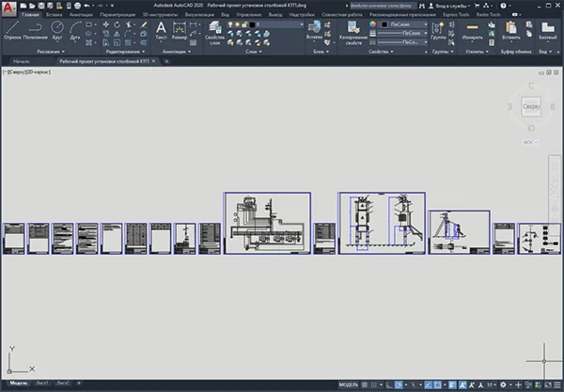Expand the Блок panel
The image size is (564, 392).
[321, 52]
